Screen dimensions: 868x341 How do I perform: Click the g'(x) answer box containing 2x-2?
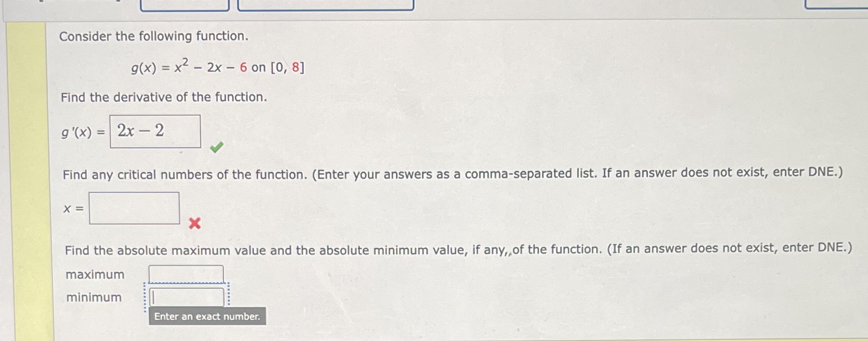click(x=155, y=131)
